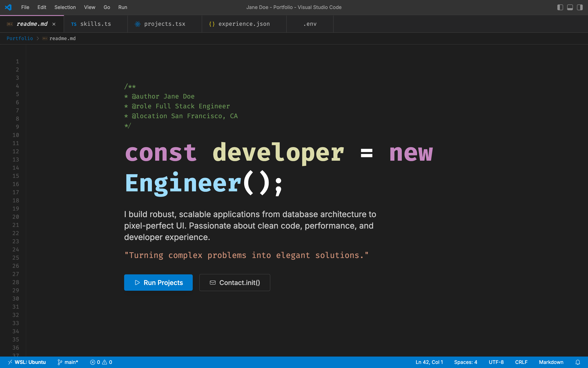Open the File menu
The image size is (588, 368).
click(x=25, y=7)
